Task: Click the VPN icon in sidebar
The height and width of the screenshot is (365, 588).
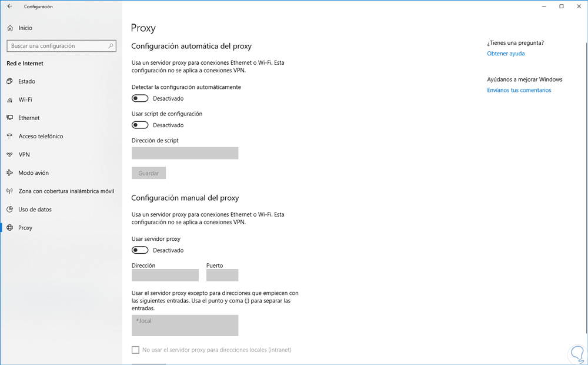Action: pyautogui.click(x=10, y=155)
